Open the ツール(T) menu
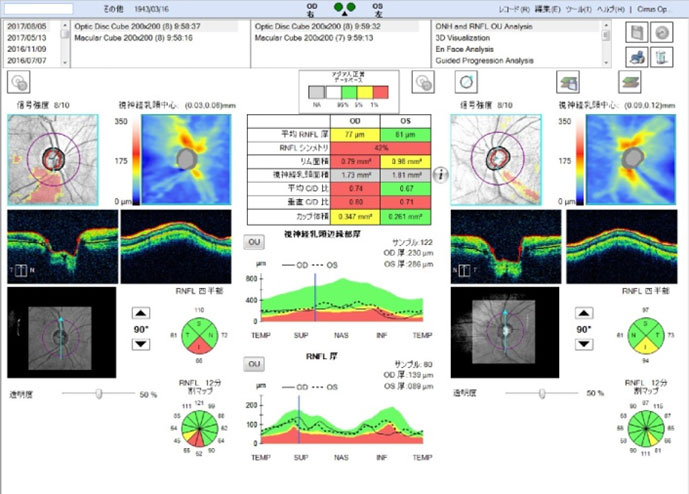 coord(577,7)
